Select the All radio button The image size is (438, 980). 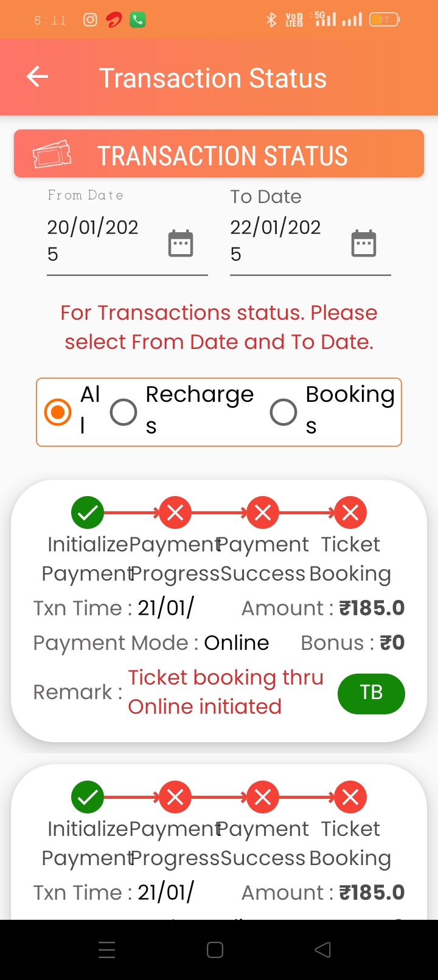tap(58, 412)
